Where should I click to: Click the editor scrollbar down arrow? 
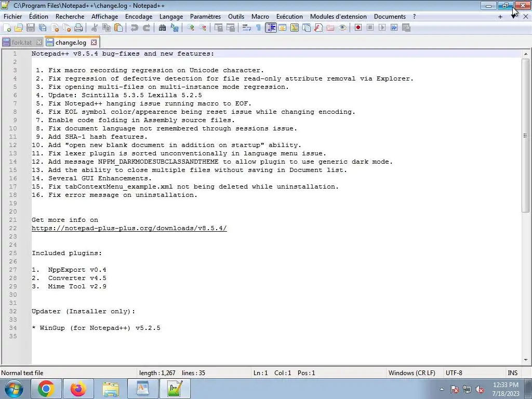pos(526,360)
